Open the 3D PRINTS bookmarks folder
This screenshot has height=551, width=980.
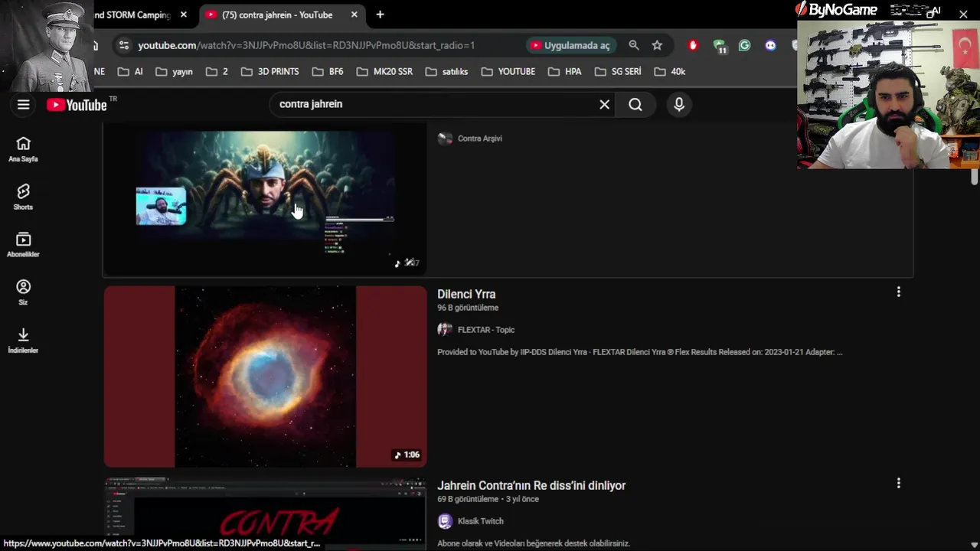click(269, 71)
